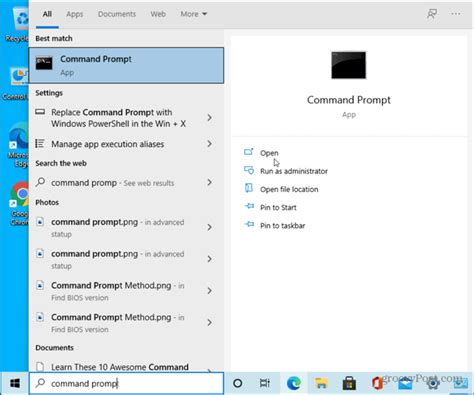Open File Explorer from the taskbar
The height and width of the screenshot is (395, 474).
[x=321, y=383]
